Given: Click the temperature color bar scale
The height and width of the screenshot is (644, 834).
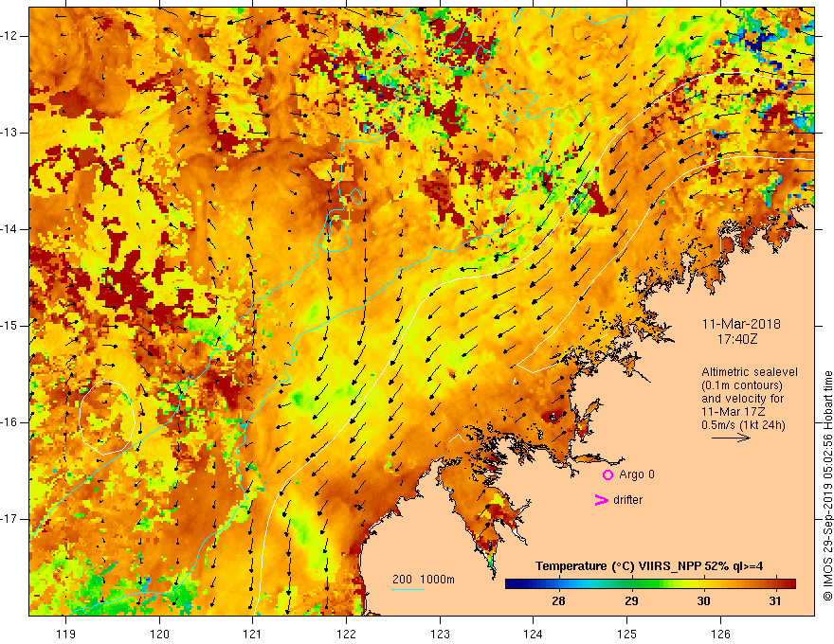Looking at the screenshot, I should coord(650,584).
